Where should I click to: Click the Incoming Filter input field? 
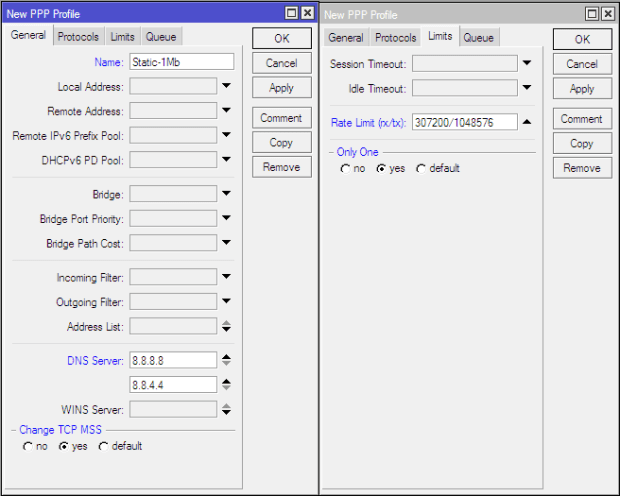(x=173, y=277)
